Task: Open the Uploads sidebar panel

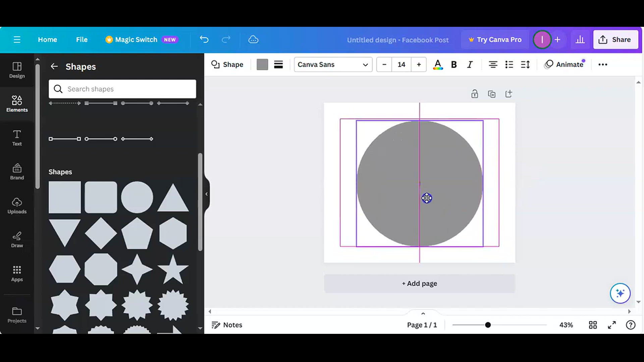Action: pos(17,205)
